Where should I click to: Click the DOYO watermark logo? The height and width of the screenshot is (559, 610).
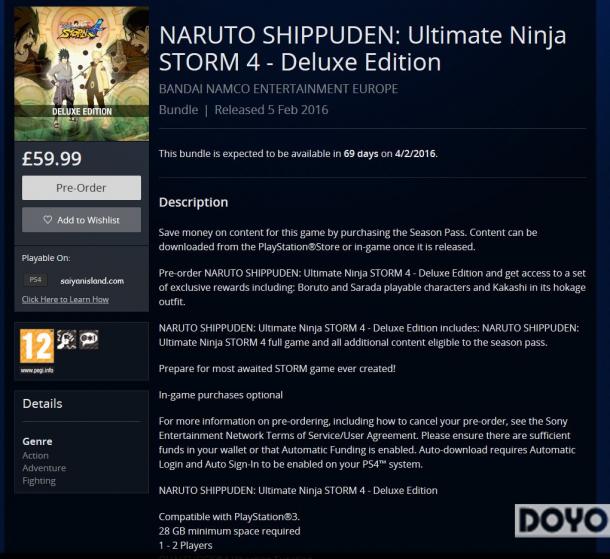coord(562,521)
